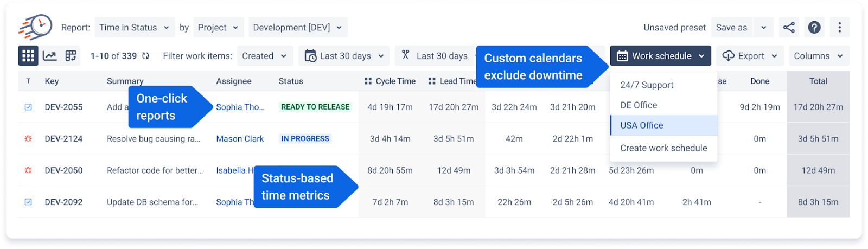Click the Time in Status app logo

pyautogui.click(x=35, y=27)
